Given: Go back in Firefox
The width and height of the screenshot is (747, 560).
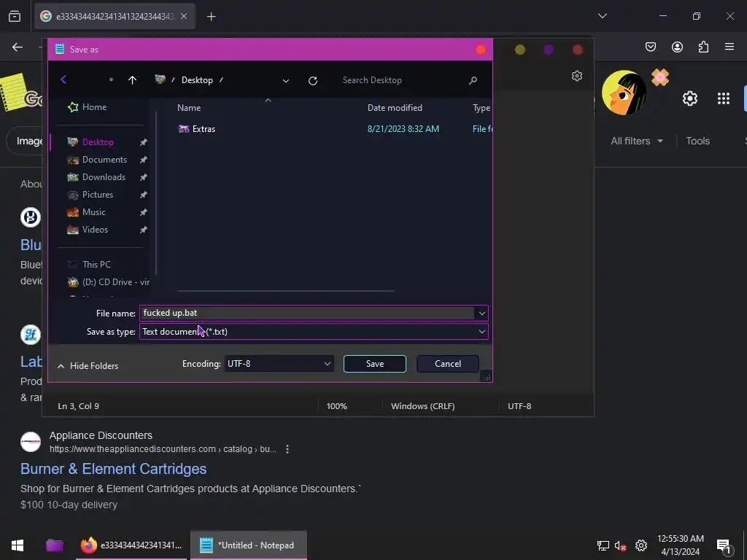Looking at the screenshot, I should tap(18, 47).
